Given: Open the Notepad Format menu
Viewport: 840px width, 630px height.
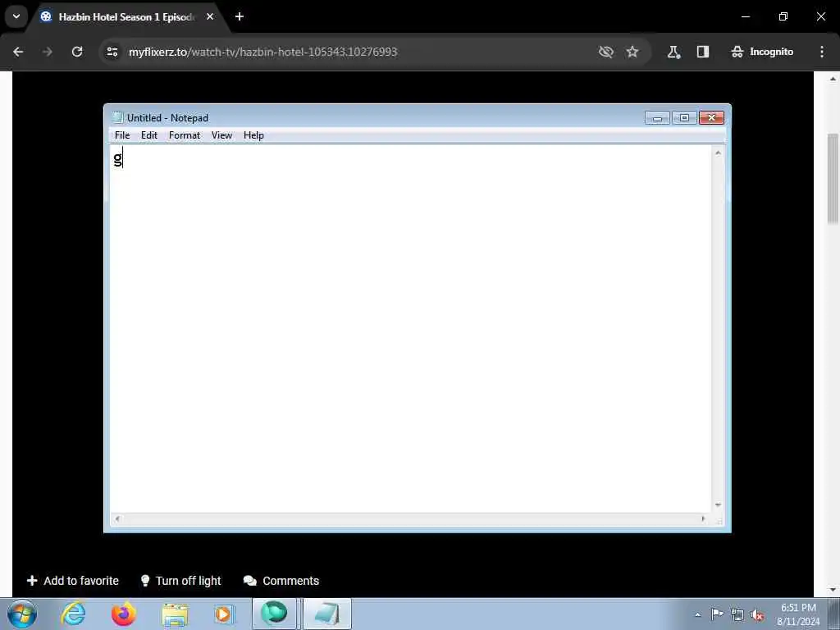Looking at the screenshot, I should coord(185,135).
